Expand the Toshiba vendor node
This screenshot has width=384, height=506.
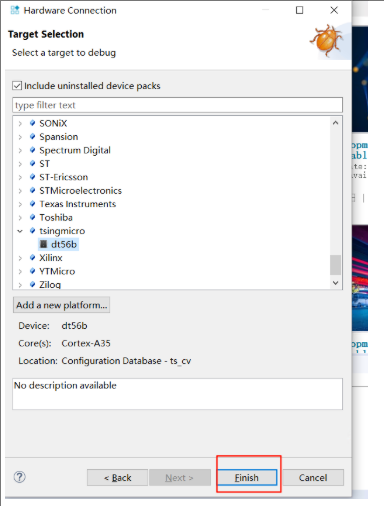(20, 218)
